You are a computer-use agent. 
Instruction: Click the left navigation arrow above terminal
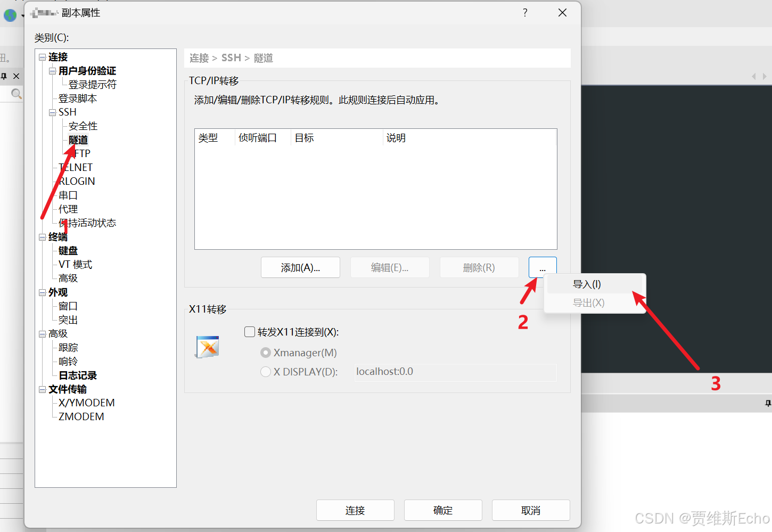pos(754,76)
